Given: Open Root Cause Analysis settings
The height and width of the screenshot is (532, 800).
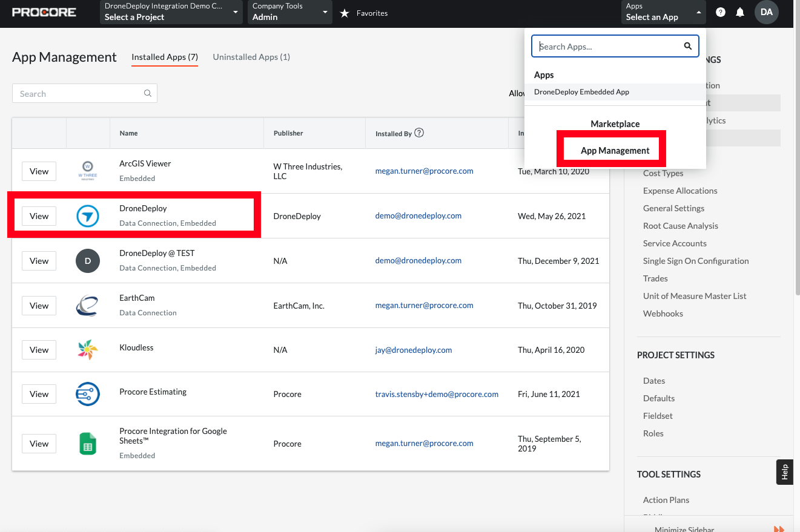Looking at the screenshot, I should click(x=681, y=226).
